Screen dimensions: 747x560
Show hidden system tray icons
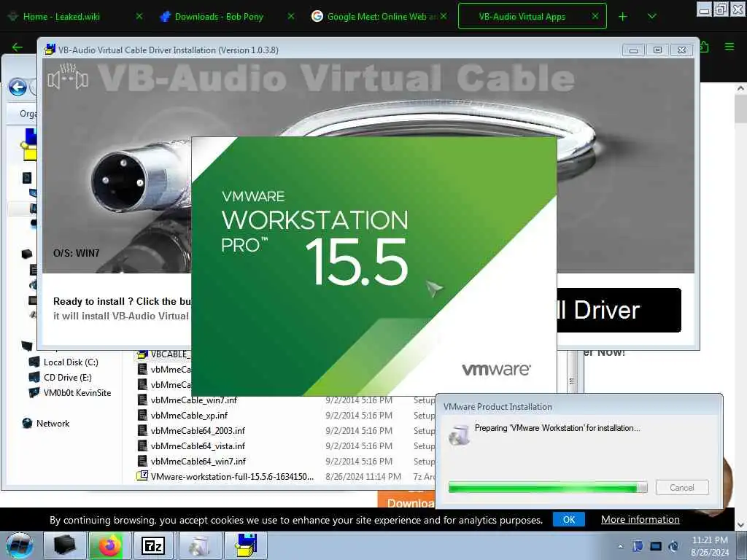(620, 546)
